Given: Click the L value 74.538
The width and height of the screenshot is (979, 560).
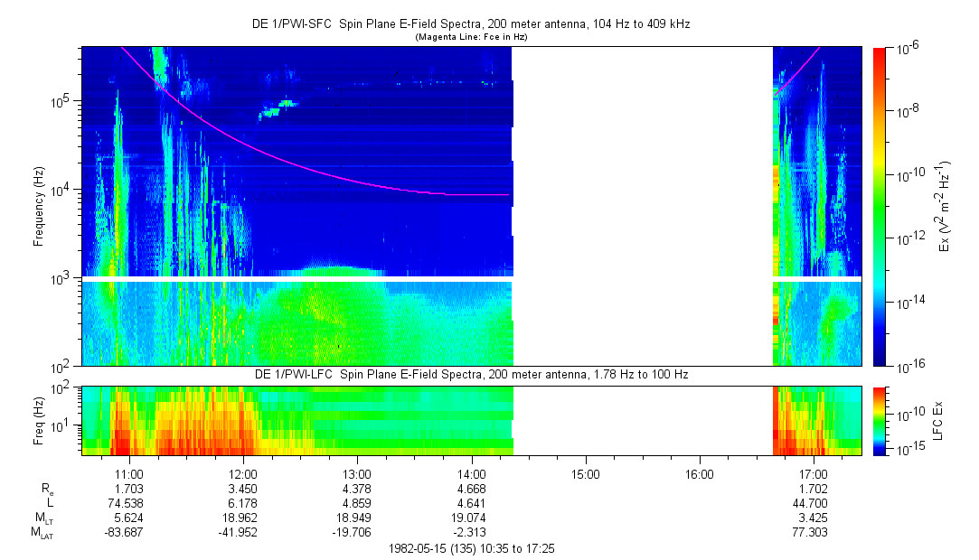Looking at the screenshot, I should point(129,503).
